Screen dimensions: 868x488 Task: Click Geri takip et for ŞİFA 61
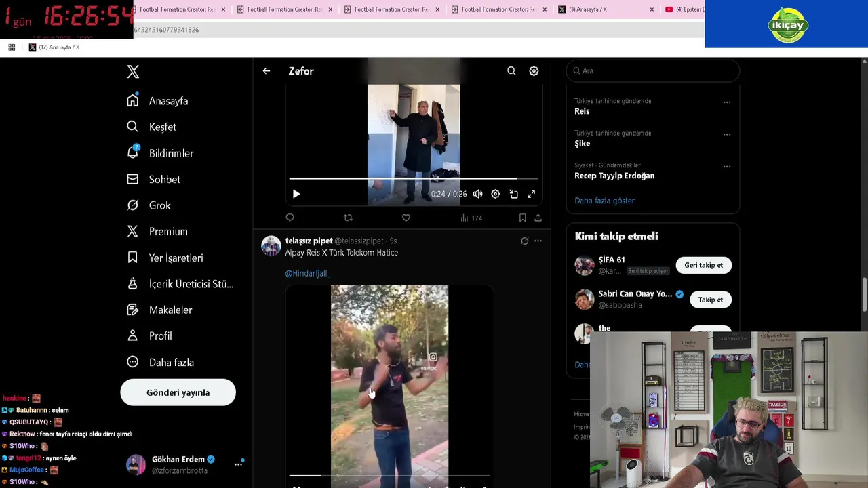click(703, 265)
